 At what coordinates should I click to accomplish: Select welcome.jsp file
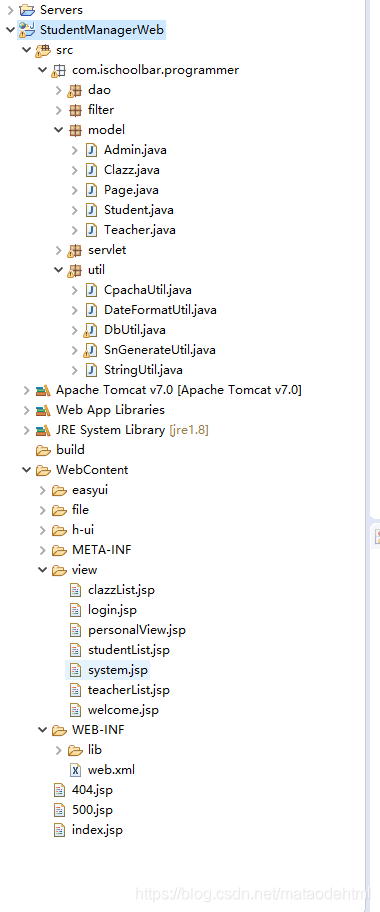[123, 710]
